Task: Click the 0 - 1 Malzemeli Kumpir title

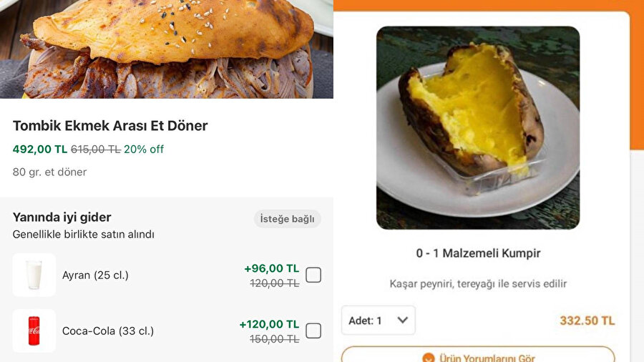Action: [478, 253]
